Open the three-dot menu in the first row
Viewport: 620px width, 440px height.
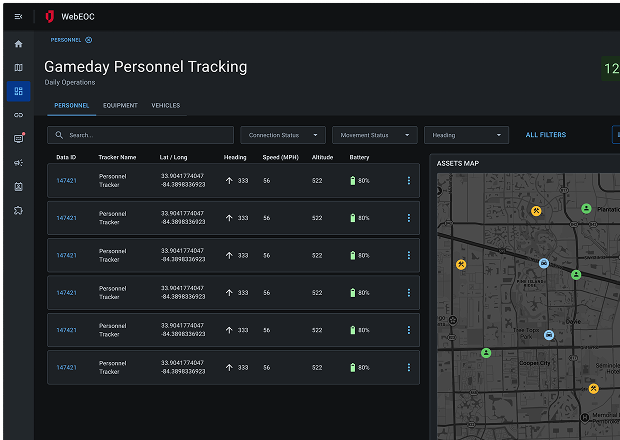(408, 181)
